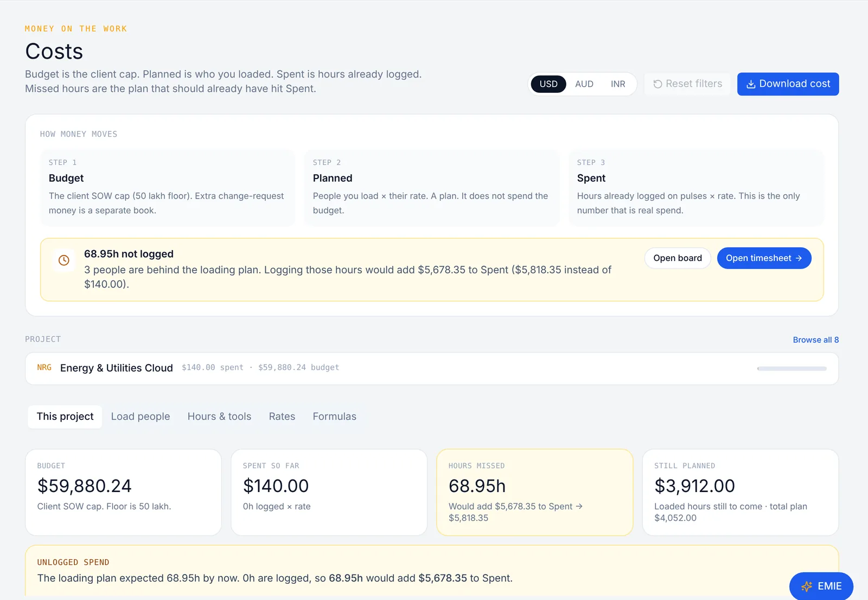Switch currency to INR

pos(618,84)
